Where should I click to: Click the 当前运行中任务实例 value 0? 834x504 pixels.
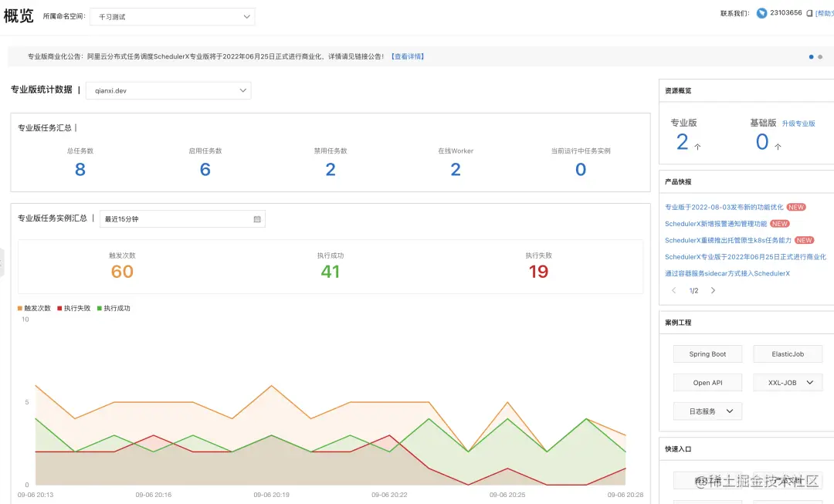pyautogui.click(x=581, y=170)
